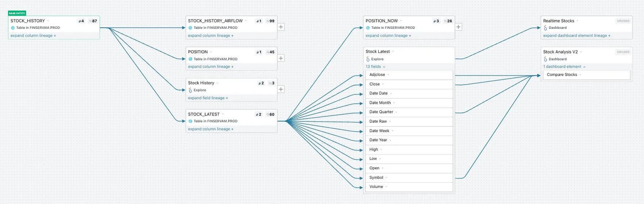Select the Date Date field row
The width and height of the screenshot is (644, 204).
[x=409, y=93]
